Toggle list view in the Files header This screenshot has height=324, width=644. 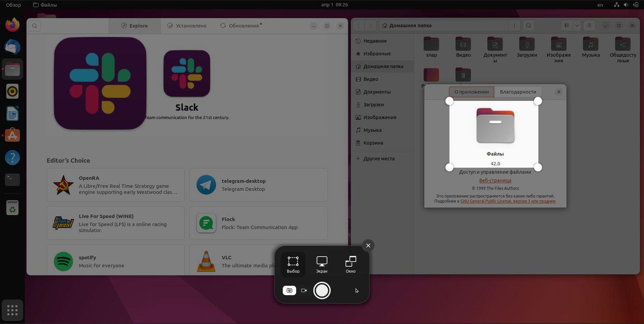(x=567, y=26)
